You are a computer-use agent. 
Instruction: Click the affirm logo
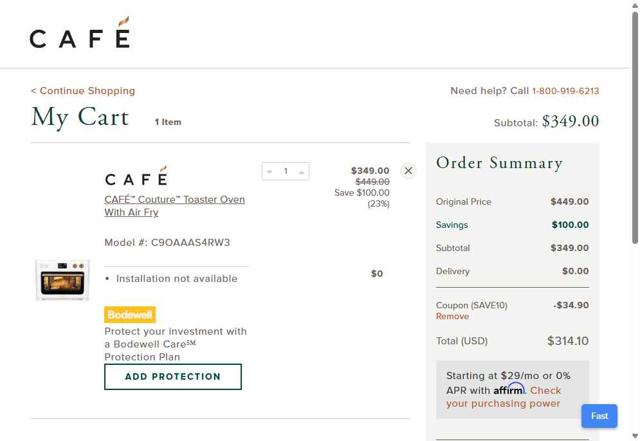(x=509, y=389)
